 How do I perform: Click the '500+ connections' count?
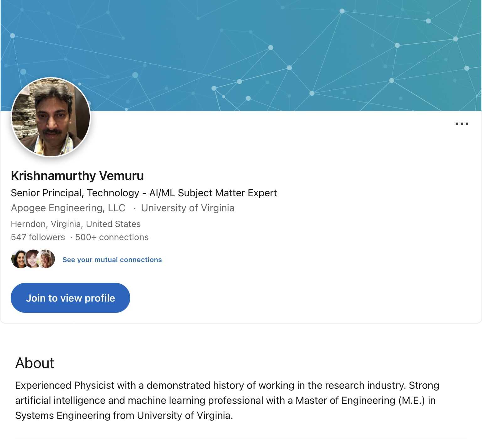click(112, 237)
